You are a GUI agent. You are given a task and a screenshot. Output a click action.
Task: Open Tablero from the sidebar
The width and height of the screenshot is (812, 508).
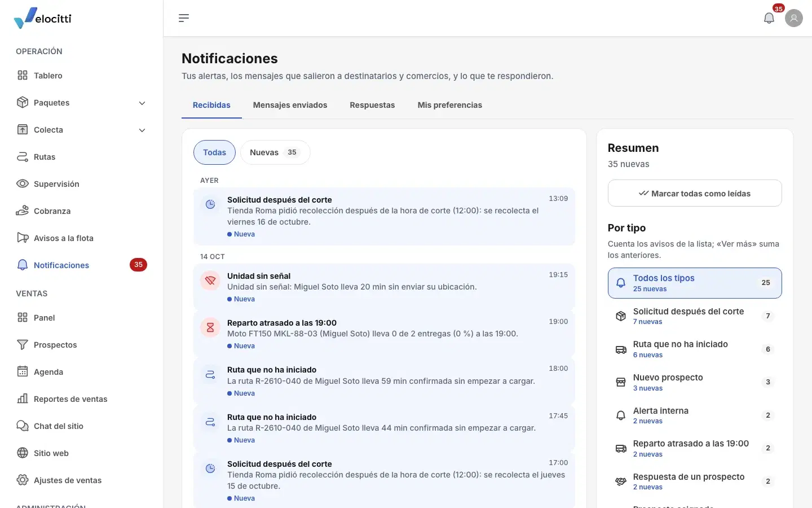pyautogui.click(x=81, y=76)
